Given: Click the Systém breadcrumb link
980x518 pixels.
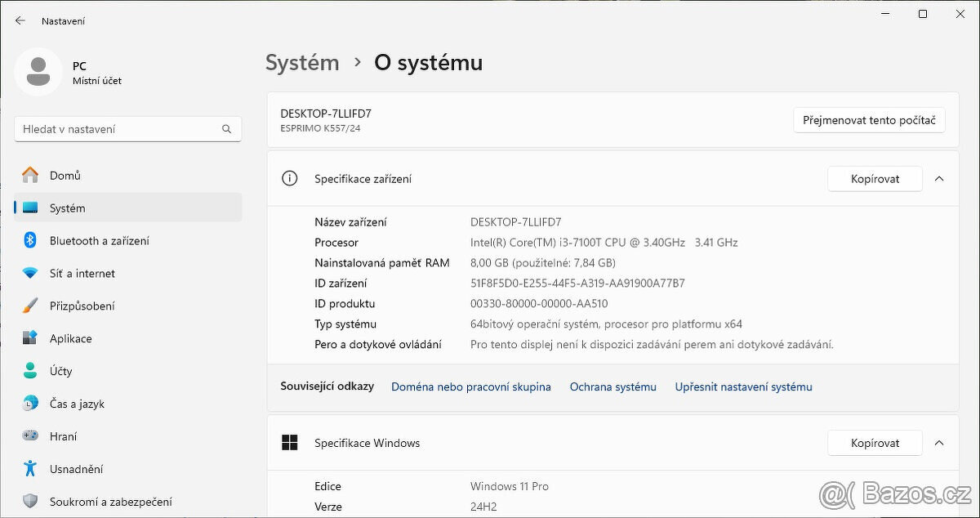Looking at the screenshot, I should [302, 63].
